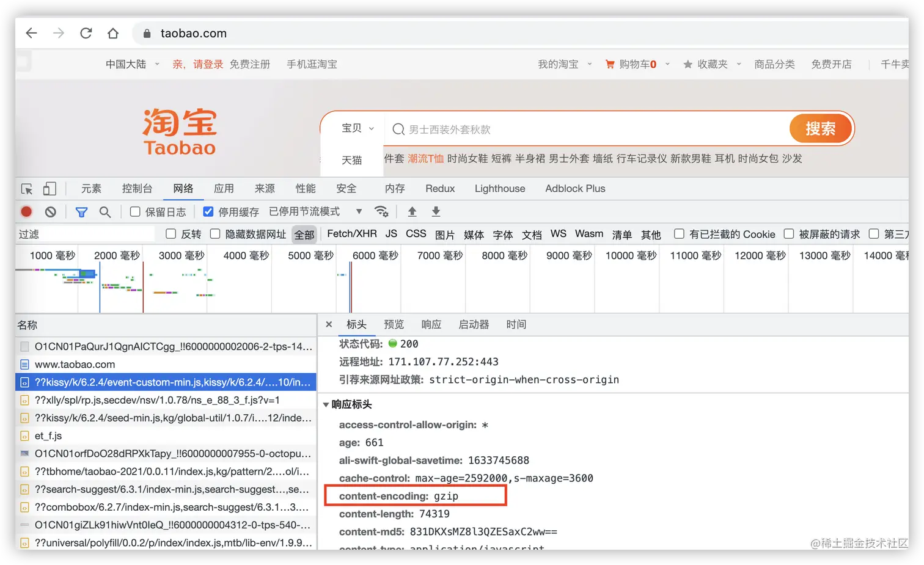The width and height of the screenshot is (924, 565).
Task: Click the 潮流T恤 hot search link
Action: pos(425,159)
